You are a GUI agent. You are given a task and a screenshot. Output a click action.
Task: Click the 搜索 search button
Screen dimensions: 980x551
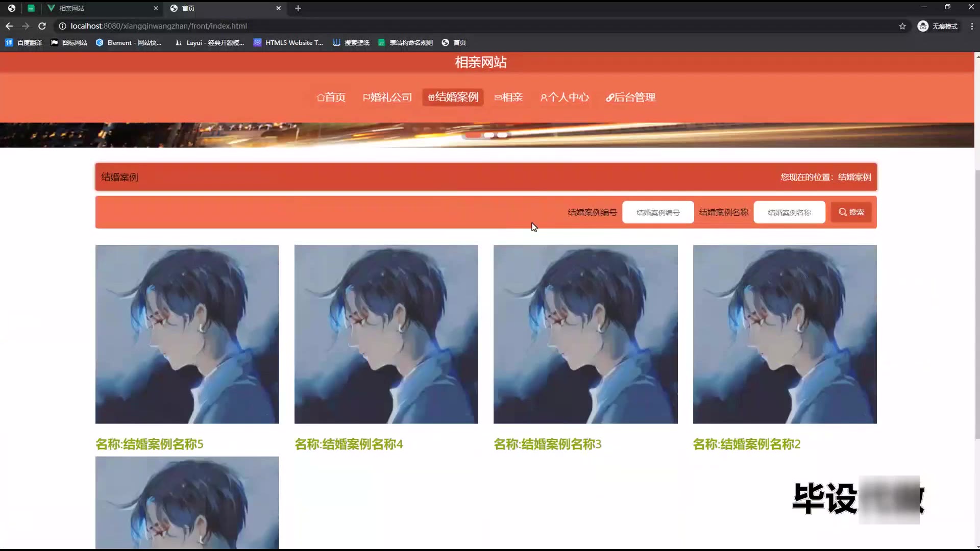(x=851, y=212)
